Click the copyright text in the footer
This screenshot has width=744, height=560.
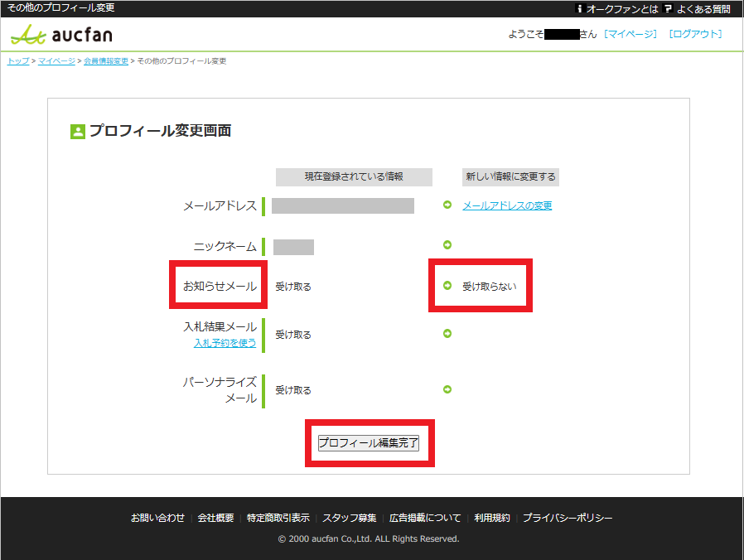click(369, 538)
